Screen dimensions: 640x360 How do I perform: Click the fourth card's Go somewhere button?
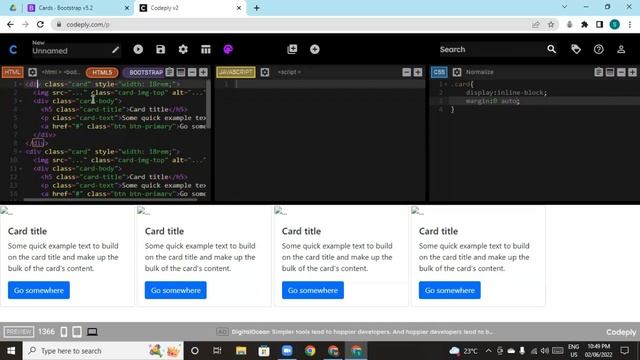pyautogui.click(x=449, y=290)
